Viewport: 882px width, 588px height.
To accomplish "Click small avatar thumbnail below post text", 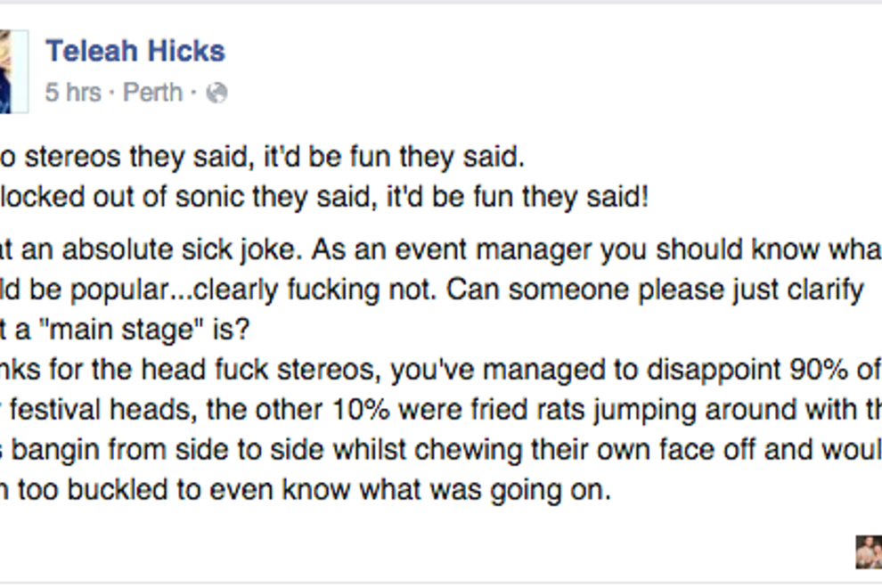I will 868,551.
